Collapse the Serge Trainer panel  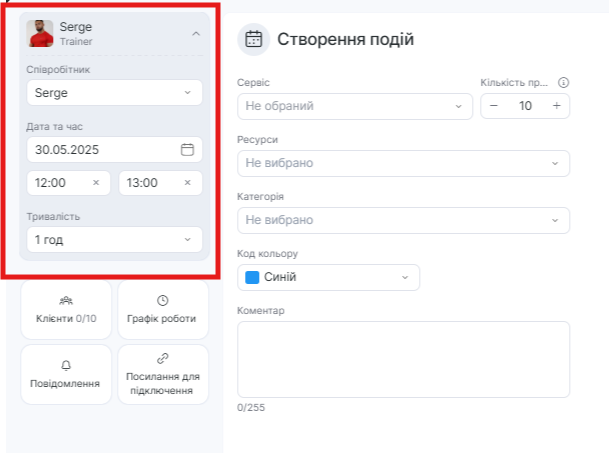click(196, 34)
